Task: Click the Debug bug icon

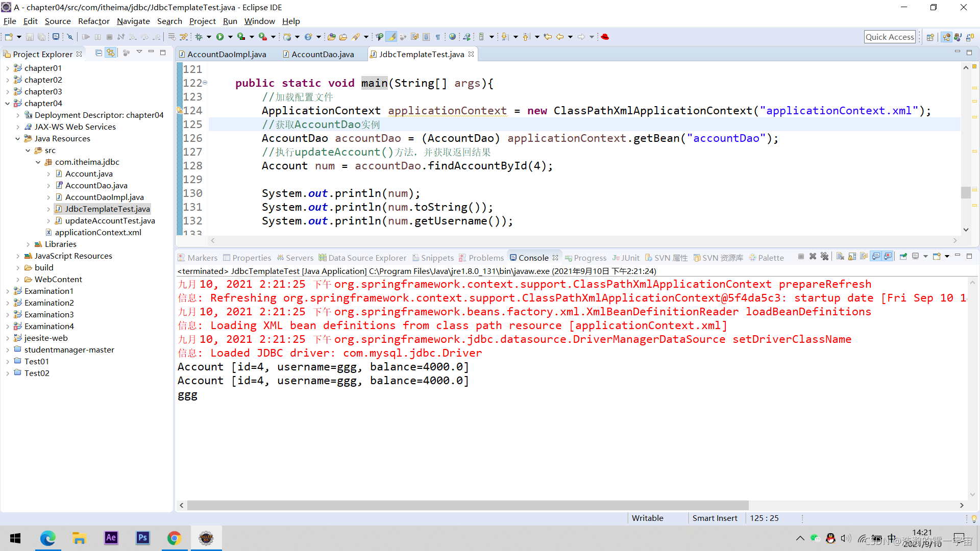Action: 199,37
